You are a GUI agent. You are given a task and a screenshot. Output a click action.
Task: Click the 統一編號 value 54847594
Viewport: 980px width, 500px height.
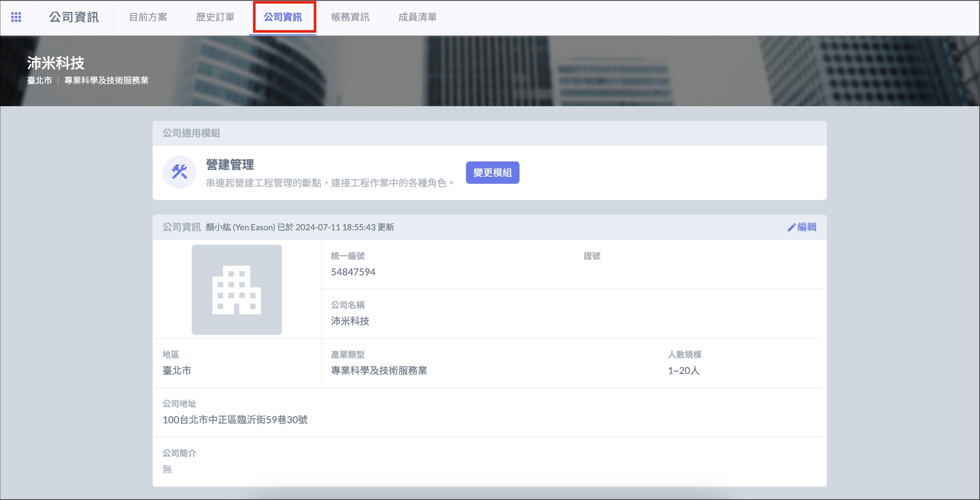coord(353,272)
